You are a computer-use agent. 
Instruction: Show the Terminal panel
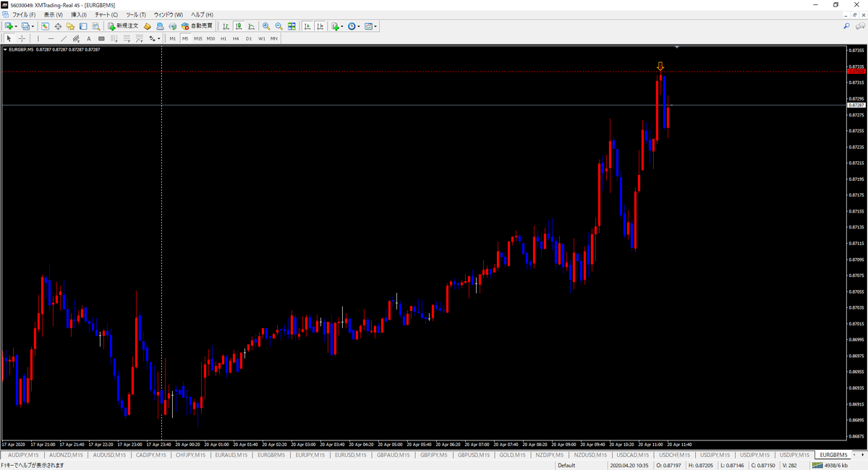pos(83,26)
